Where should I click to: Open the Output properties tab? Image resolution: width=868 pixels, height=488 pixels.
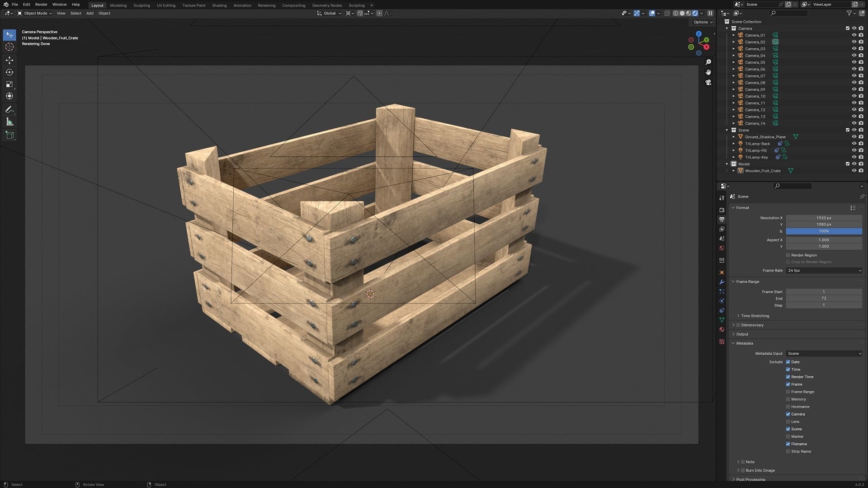[722, 220]
